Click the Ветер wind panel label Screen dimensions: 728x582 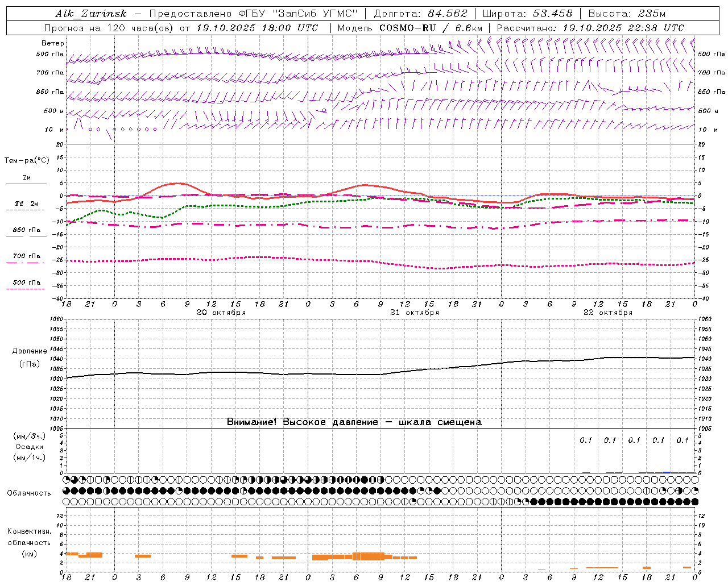53,43
